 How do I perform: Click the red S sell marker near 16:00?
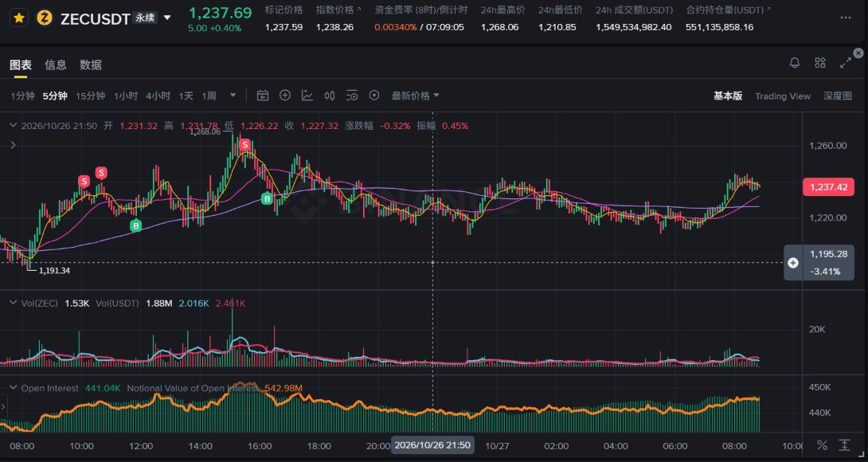pyautogui.click(x=245, y=145)
